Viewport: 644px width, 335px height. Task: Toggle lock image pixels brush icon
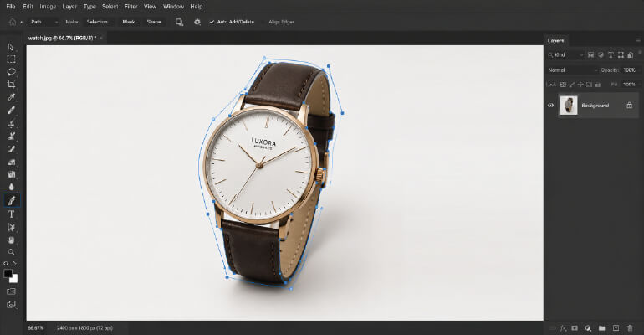tap(572, 85)
